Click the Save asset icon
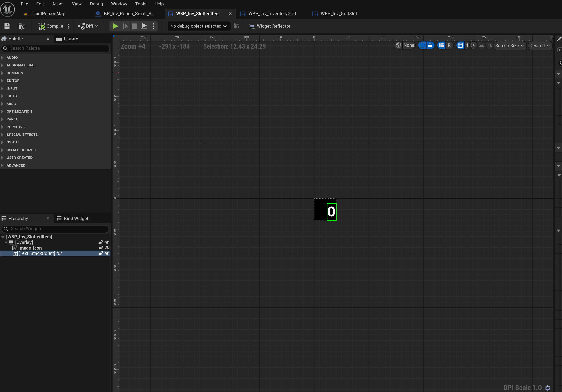The image size is (562, 392). tap(7, 26)
